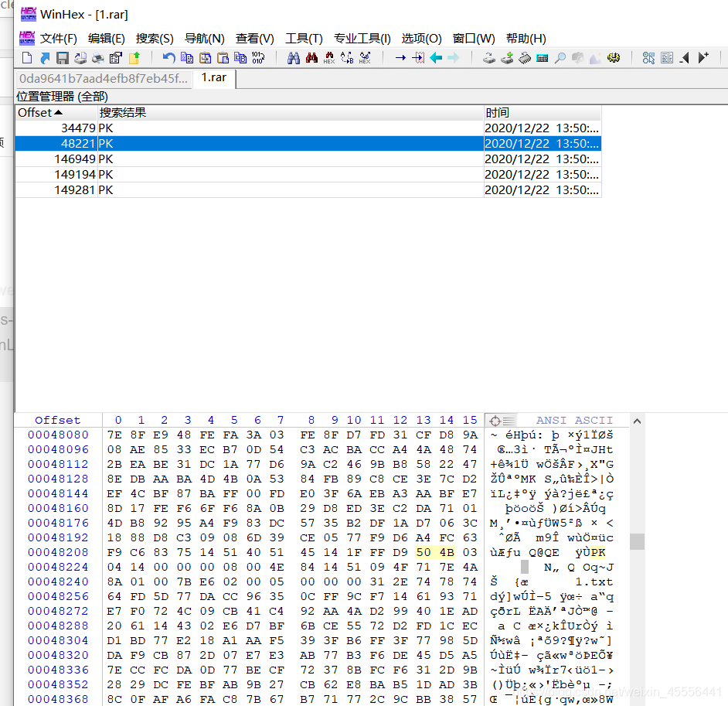The width and height of the screenshot is (728, 706).
Task: Click the ANSI ASCII column header
Action: [x=574, y=421]
